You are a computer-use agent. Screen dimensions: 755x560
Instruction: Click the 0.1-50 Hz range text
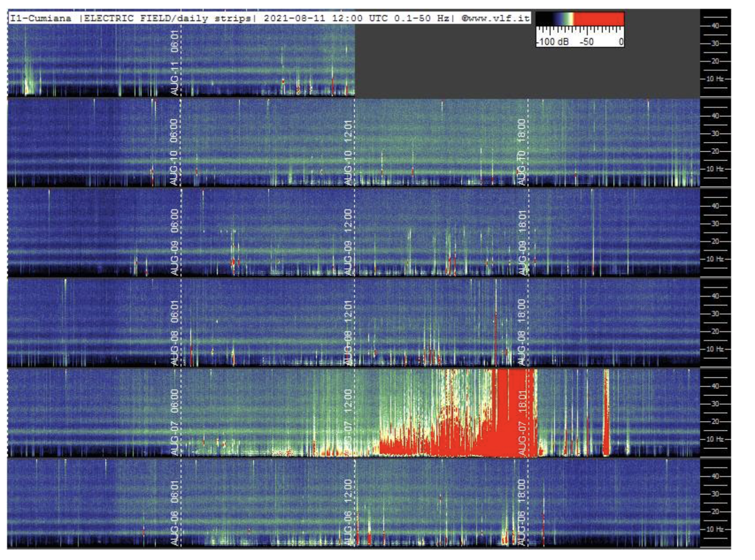(x=422, y=18)
